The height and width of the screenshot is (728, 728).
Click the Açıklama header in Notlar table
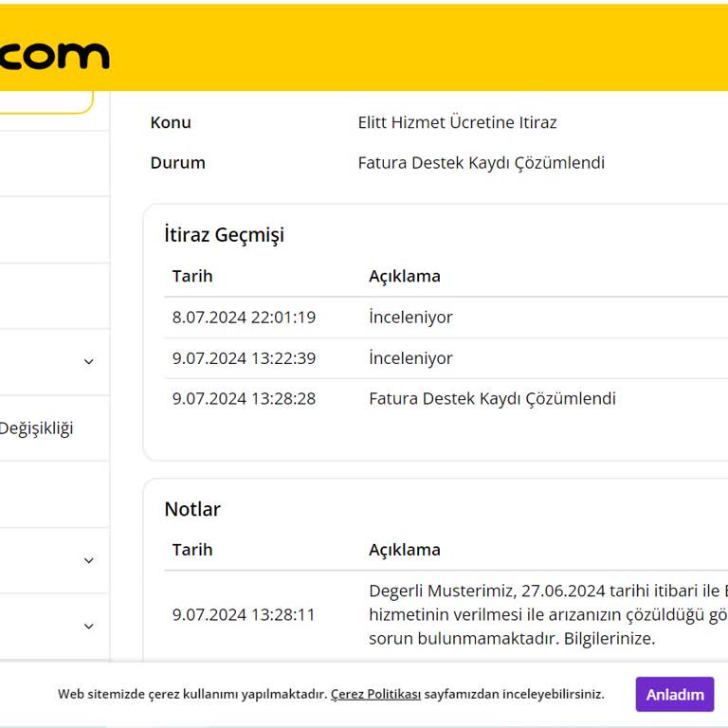click(404, 550)
